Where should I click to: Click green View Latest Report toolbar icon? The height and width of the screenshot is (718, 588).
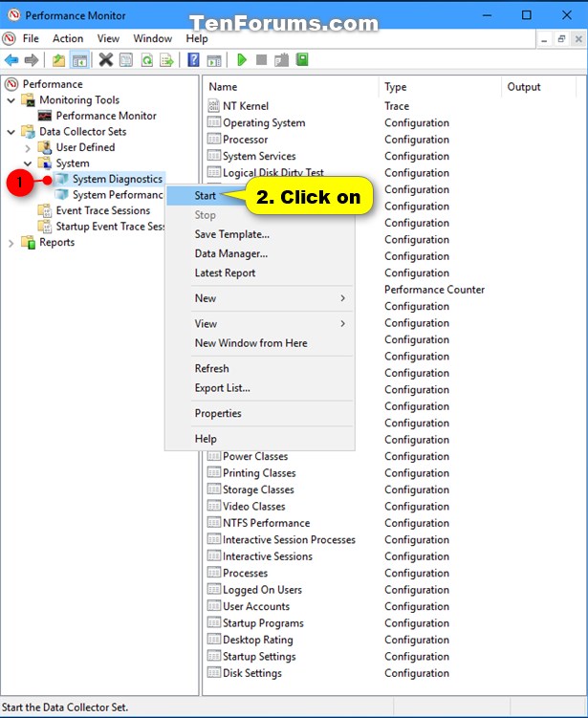[x=302, y=59]
